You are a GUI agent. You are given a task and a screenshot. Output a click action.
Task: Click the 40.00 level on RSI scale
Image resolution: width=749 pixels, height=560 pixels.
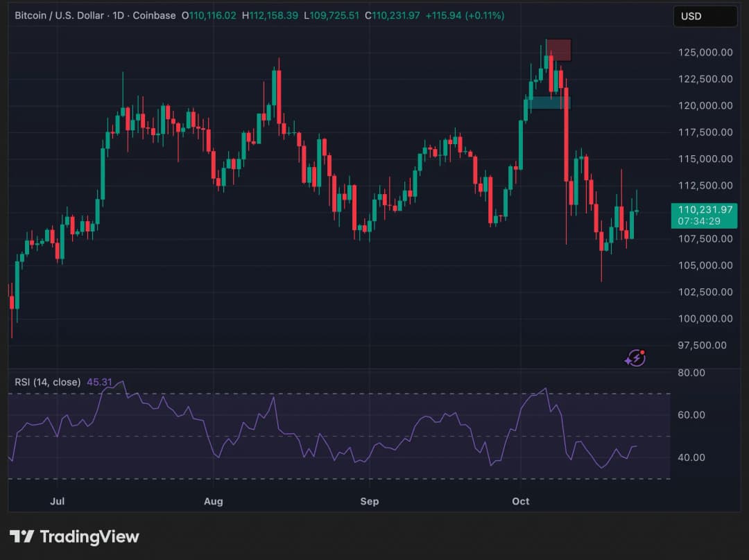tap(692, 457)
